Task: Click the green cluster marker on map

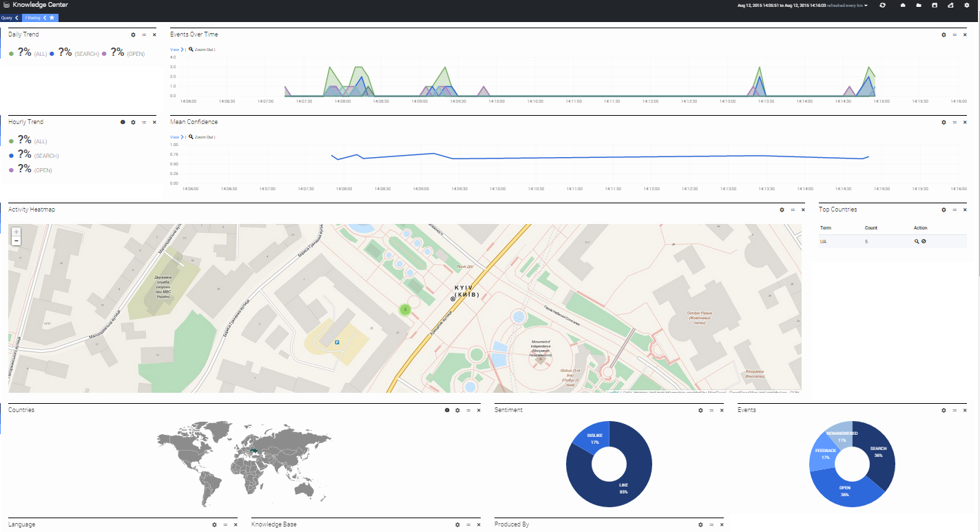Action: point(405,309)
